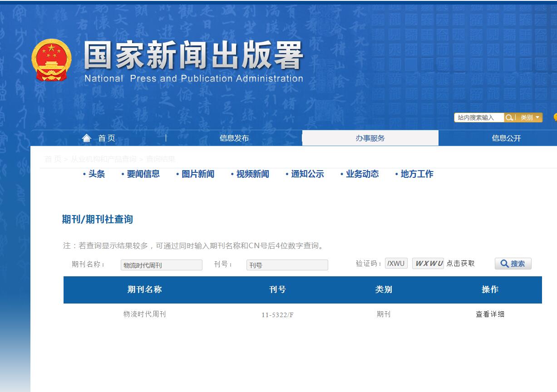Open the 要闻信息 section
557x392 pixels.
pyautogui.click(x=142, y=174)
